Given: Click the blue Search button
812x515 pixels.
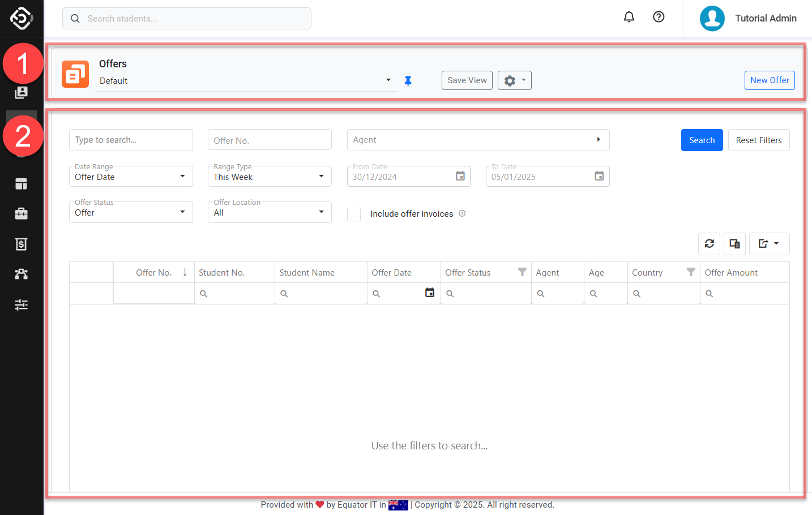Looking at the screenshot, I should point(702,140).
